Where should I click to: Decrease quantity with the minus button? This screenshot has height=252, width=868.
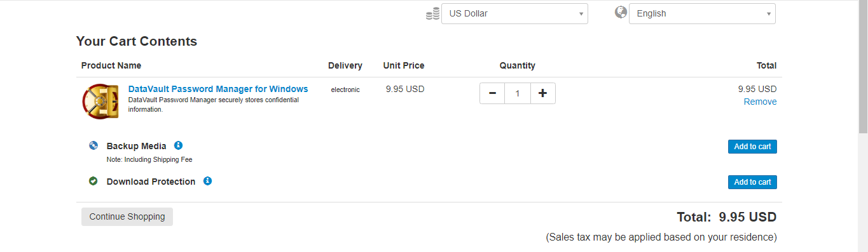[x=492, y=93]
